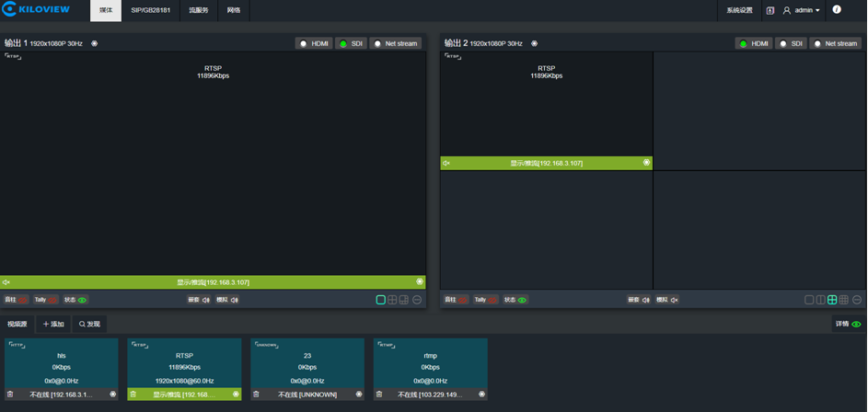
Task: Open settings gear on the rtmp source card
Action: pyautogui.click(x=481, y=395)
